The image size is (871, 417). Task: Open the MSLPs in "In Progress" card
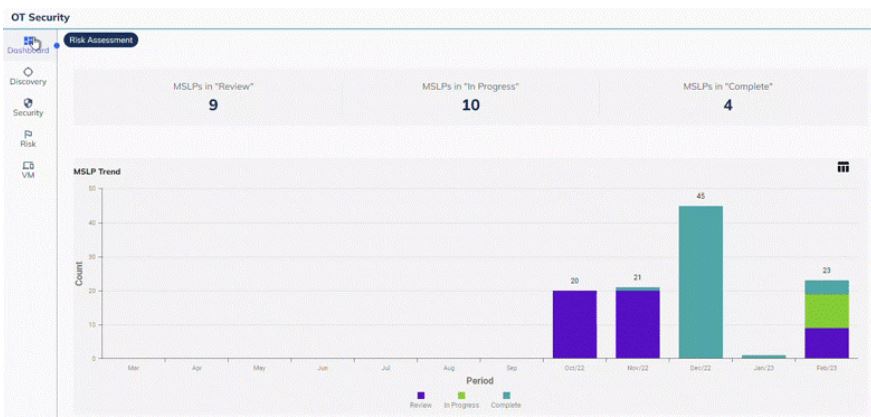pyautogui.click(x=470, y=96)
